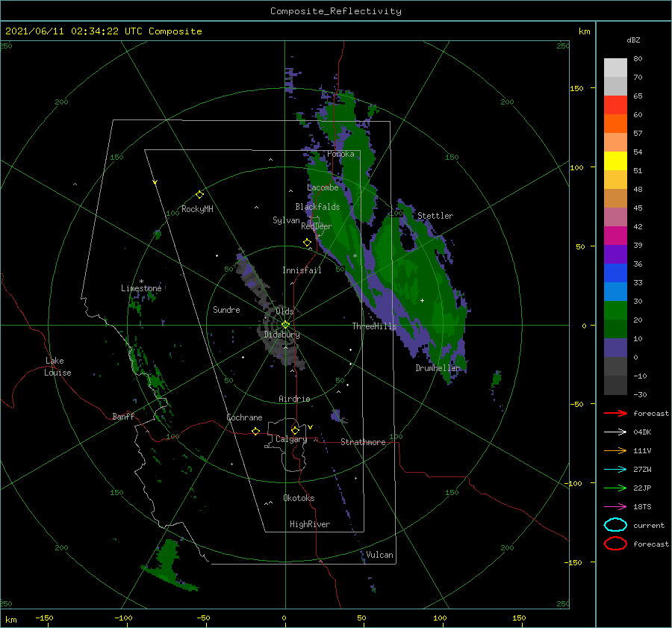
Task: Click the Composite_Reflectivity title text
Action: tap(336, 11)
